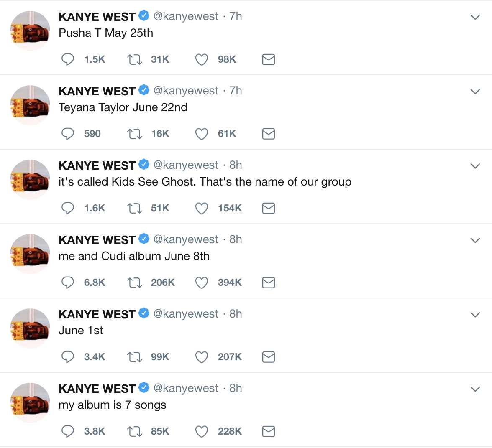Reply to the Pusha T May 25th tweet

(67, 59)
